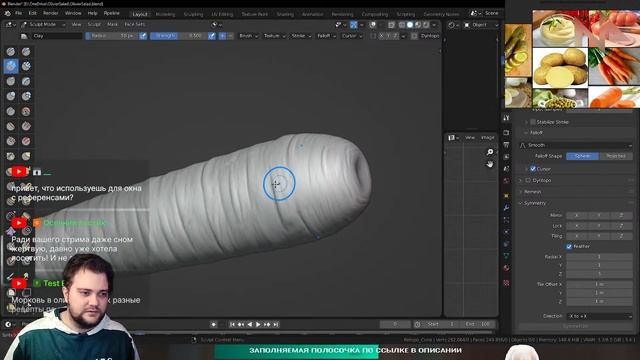Viewport: 640px width, 360px height.
Task: Select the Flatten sculpt brush
Action: [x=11, y=126]
